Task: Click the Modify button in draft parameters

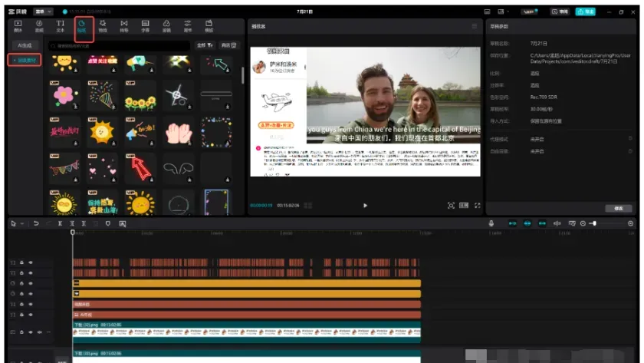Action: click(x=618, y=209)
